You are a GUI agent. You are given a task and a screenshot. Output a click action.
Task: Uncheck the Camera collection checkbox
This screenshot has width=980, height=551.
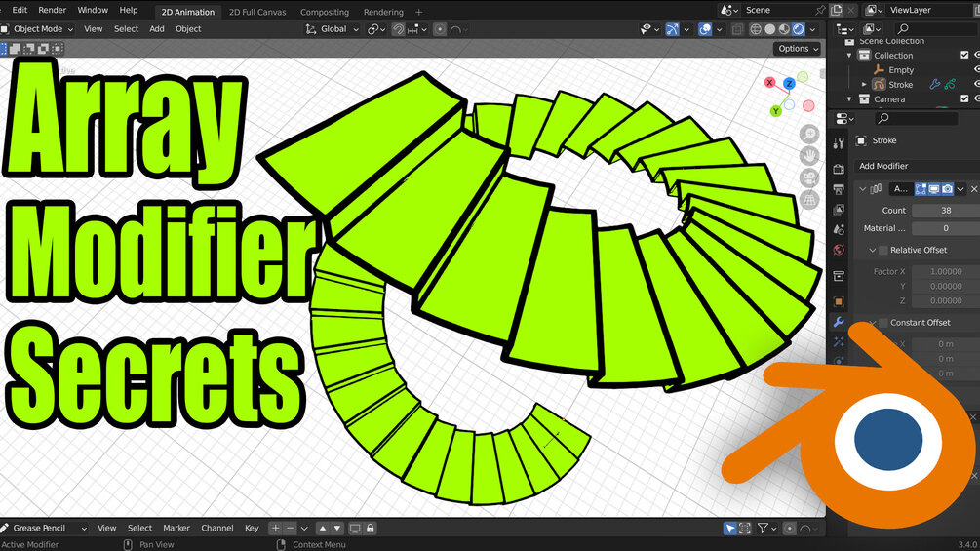(x=964, y=98)
